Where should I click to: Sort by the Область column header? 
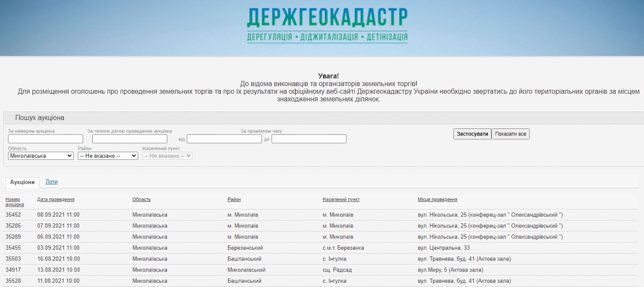(x=141, y=199)
